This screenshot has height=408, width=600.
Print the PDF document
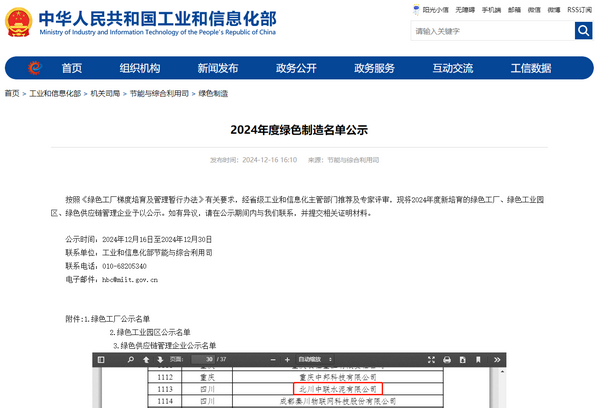pos(449,359)
